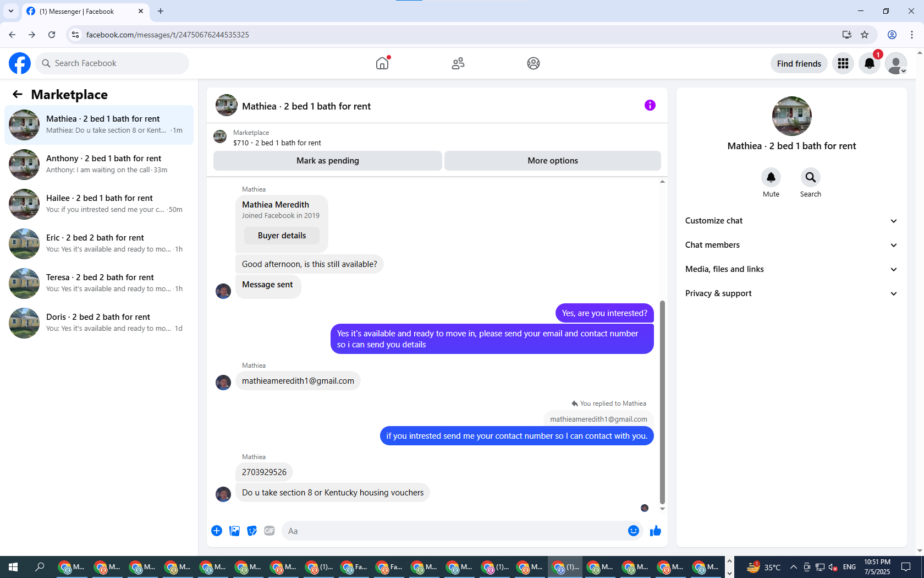
Task: Click the ENG language indicator
Action: tap(849, 567)
